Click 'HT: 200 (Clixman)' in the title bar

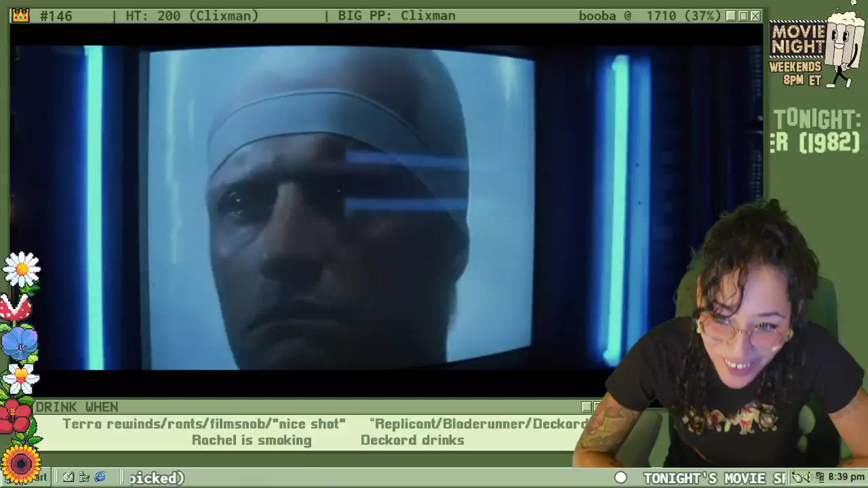tap(192, 16)
